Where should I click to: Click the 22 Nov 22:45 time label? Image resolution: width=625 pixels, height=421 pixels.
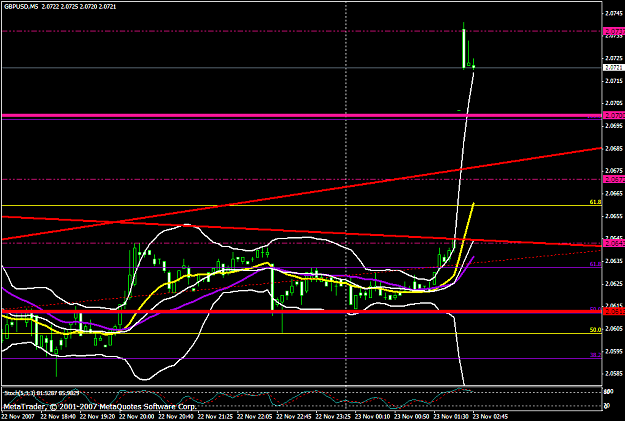(293, 416)
